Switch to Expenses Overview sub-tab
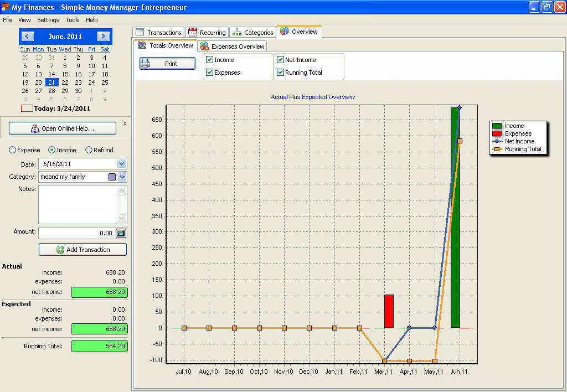This screenshot has height=392, width=567. 233,47
